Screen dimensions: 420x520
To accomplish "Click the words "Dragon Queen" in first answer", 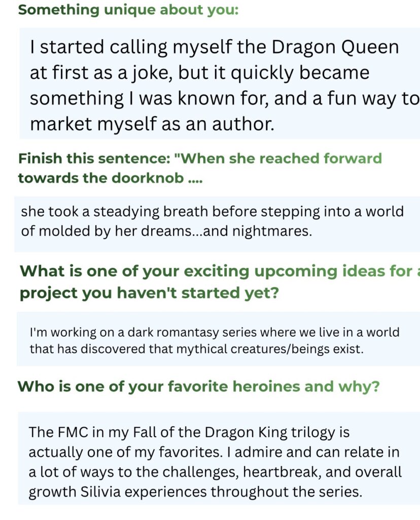I will pyautogui.click(x=335, y=47).
